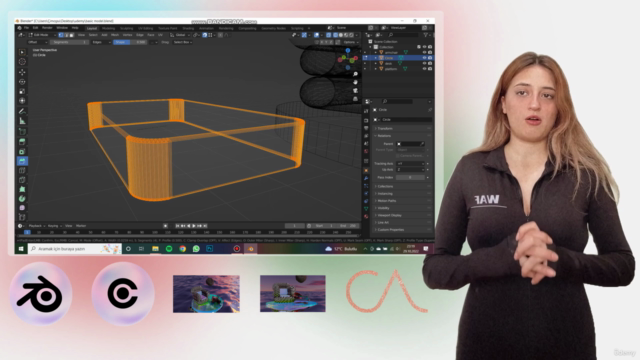This screenshot has height=360, width=640.
Task: Select the Rotate tool
Action: [22, 82]
